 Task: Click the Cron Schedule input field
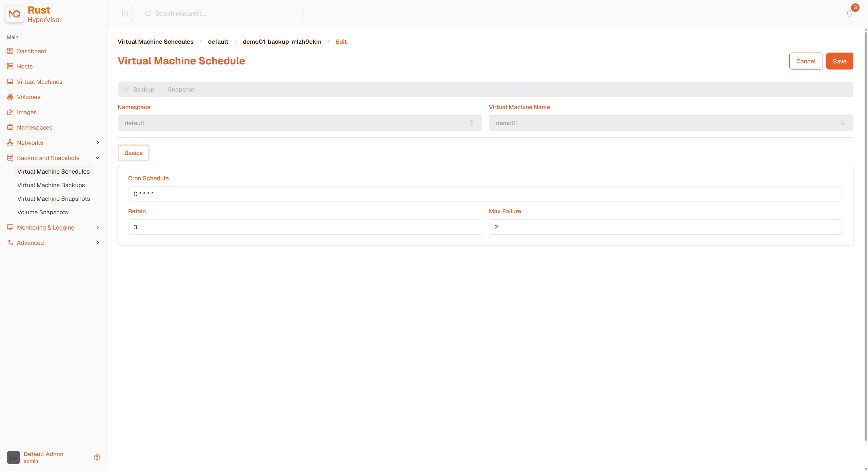(x=485, y=194)
